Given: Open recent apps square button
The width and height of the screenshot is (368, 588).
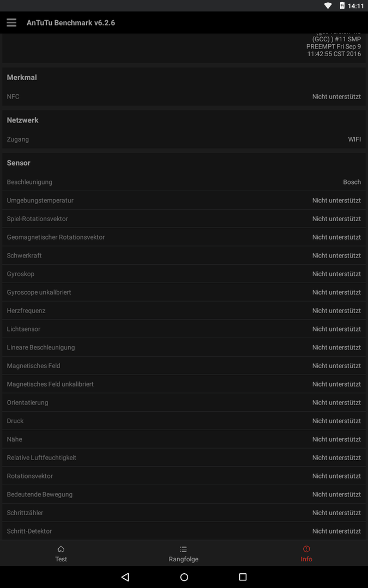Looking at the screenshot, I should [x=243, y=577].
